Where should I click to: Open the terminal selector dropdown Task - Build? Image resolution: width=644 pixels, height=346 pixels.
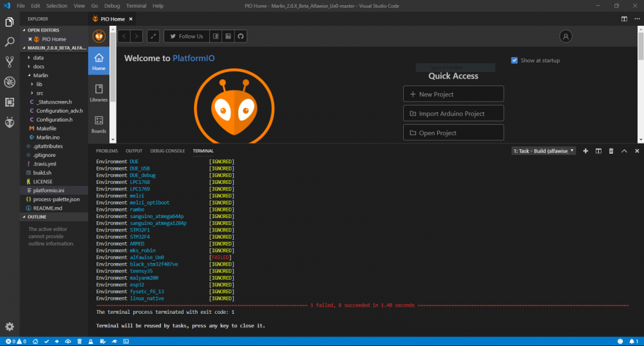pyautogui.click(x=544, y=151)
